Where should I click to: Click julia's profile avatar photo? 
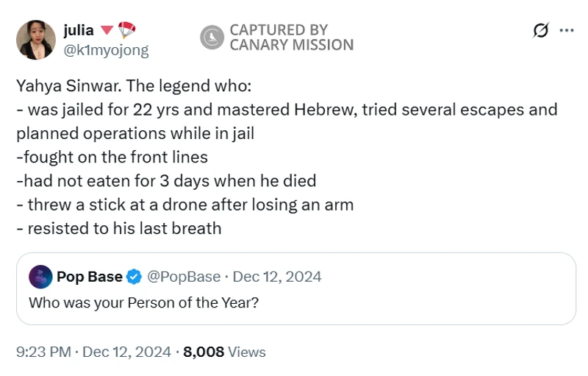coord(35,40)
